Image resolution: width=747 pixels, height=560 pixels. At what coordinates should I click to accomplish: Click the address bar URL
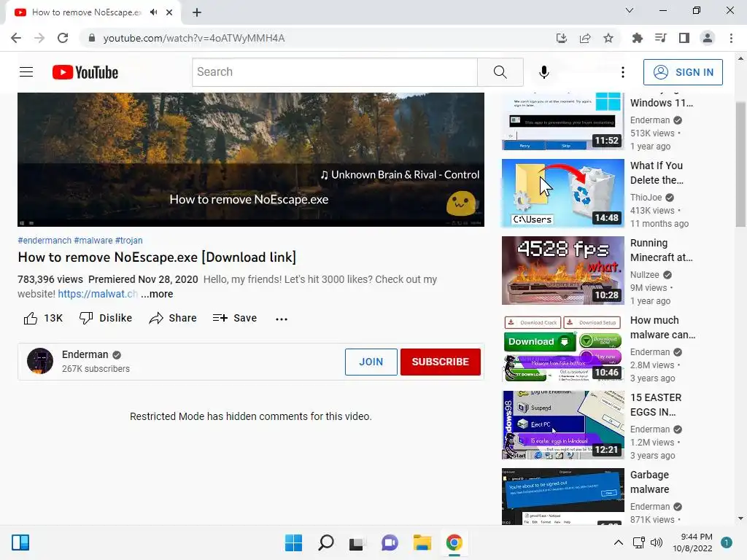tap(194, 38)
